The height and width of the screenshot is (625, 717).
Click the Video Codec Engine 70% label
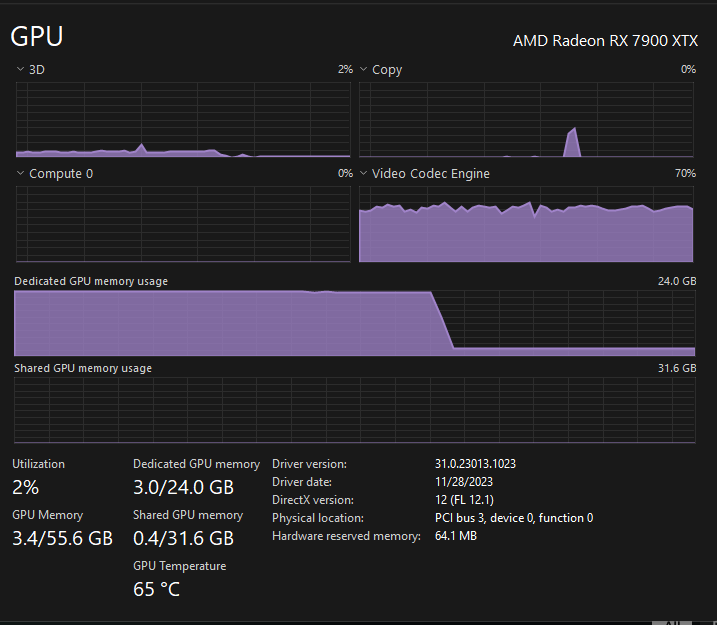tap(685, 174)
